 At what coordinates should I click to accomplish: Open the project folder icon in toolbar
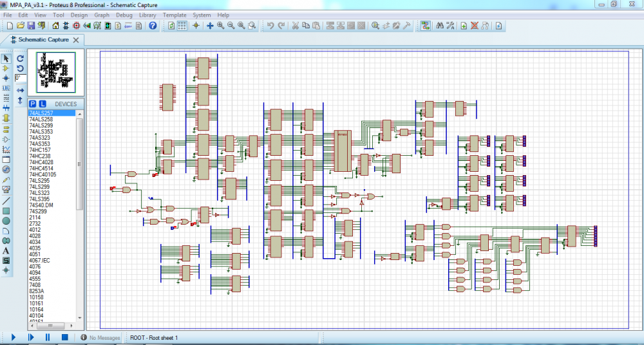click(x=21, y=26)
